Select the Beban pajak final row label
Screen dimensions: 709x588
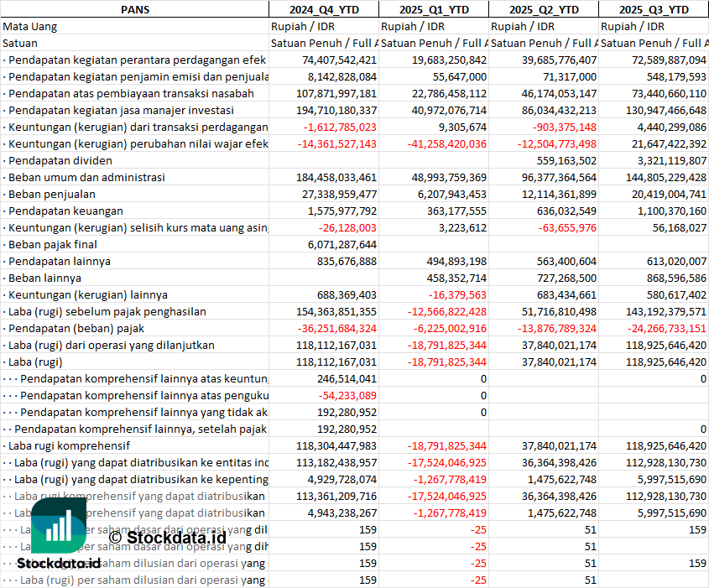53,244
